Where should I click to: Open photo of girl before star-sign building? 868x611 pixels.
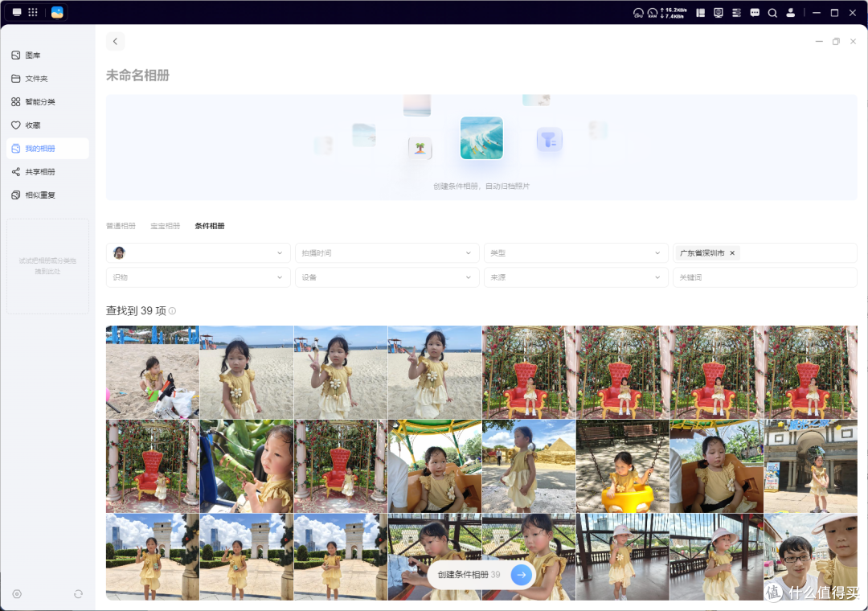point(810,465)
